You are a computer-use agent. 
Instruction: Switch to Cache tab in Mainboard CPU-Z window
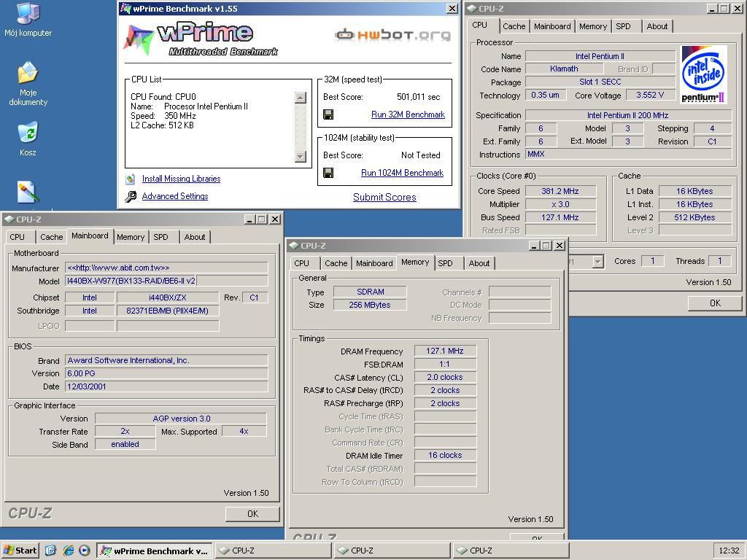tap(52, 237)
